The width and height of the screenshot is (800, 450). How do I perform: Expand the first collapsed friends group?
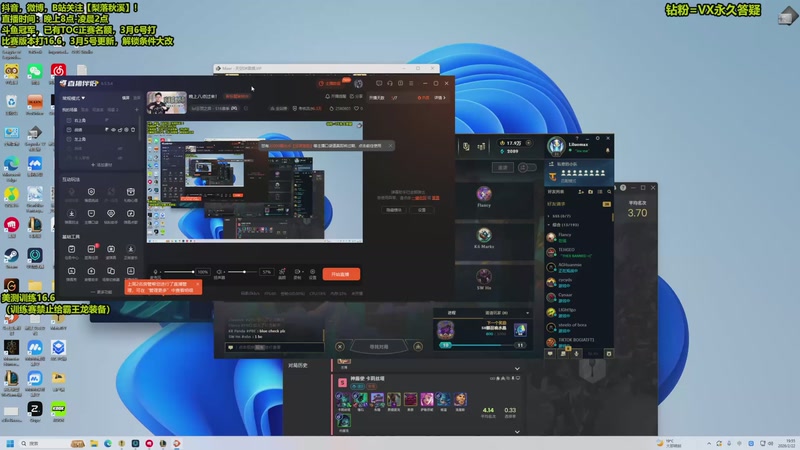560,216
